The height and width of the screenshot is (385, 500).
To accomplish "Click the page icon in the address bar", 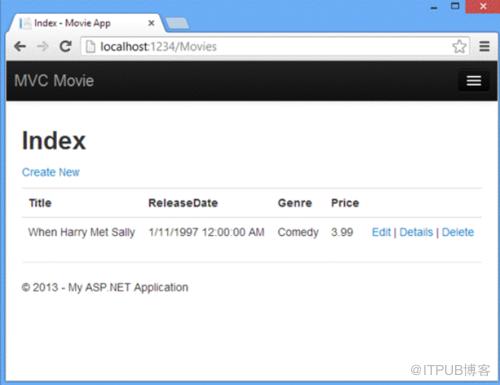I will 90,47.
